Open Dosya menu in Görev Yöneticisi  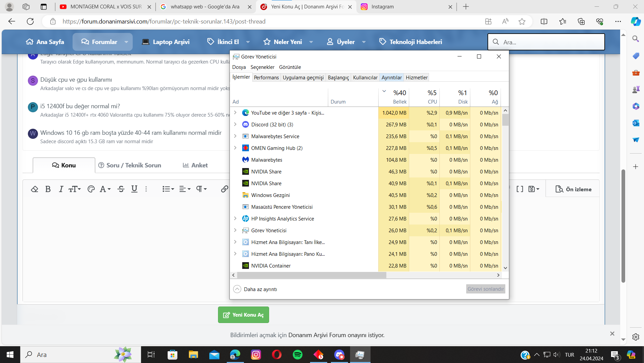(239, 67)
